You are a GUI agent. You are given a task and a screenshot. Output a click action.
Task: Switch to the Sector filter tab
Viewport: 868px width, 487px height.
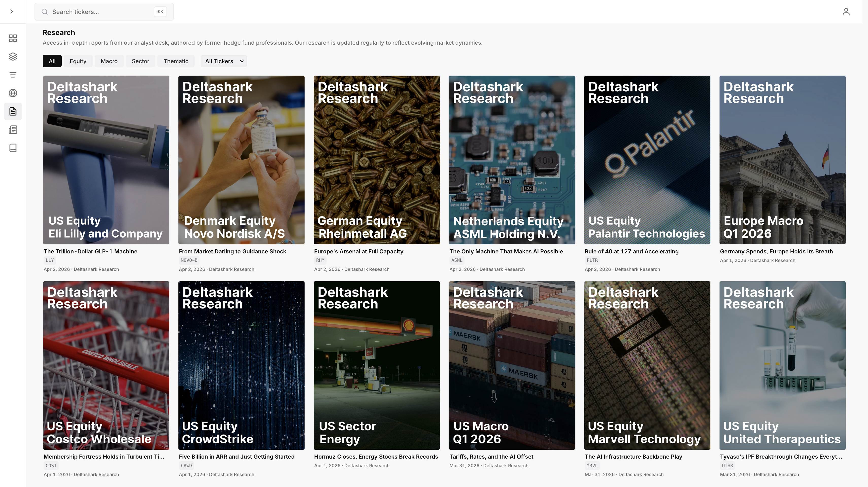point(141,61)
